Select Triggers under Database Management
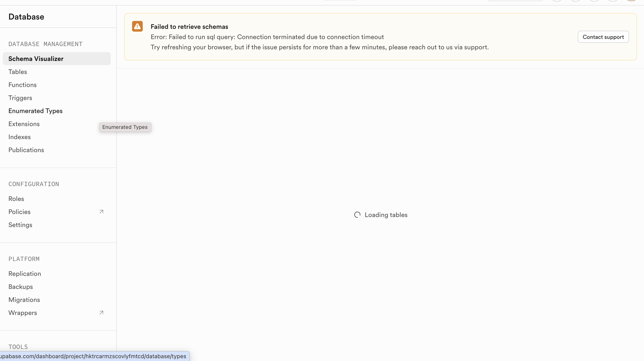This screenshot has width=644, height=361. (x=20, y=98)
